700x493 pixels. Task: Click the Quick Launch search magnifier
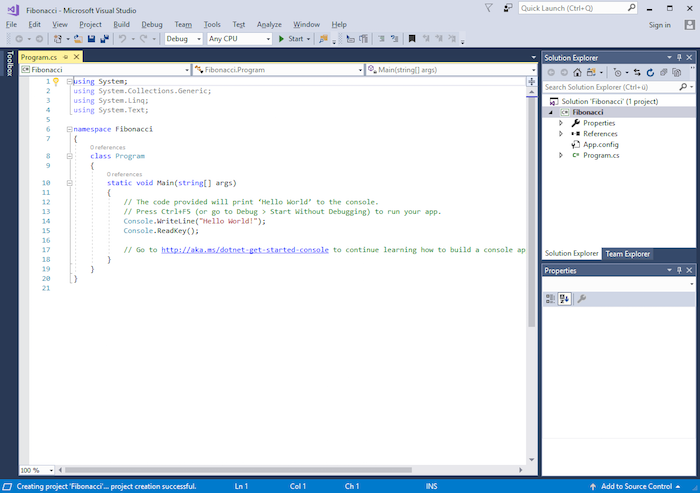coord(631,8)
